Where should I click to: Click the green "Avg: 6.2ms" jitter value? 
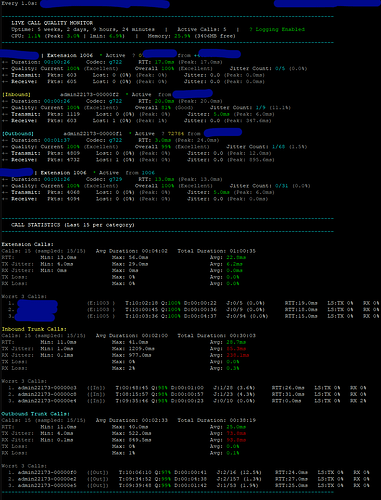pyautogui.click(x=228, y=264)
